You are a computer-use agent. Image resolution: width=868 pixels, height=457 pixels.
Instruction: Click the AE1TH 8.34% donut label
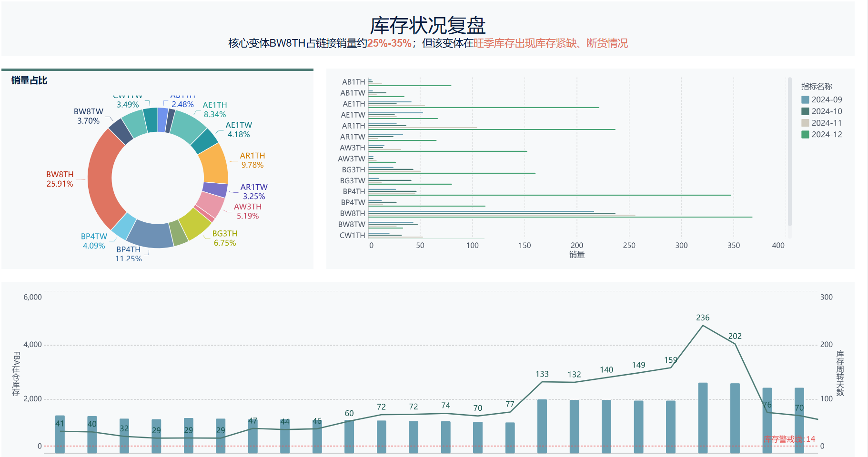click(x=215, y=110)
